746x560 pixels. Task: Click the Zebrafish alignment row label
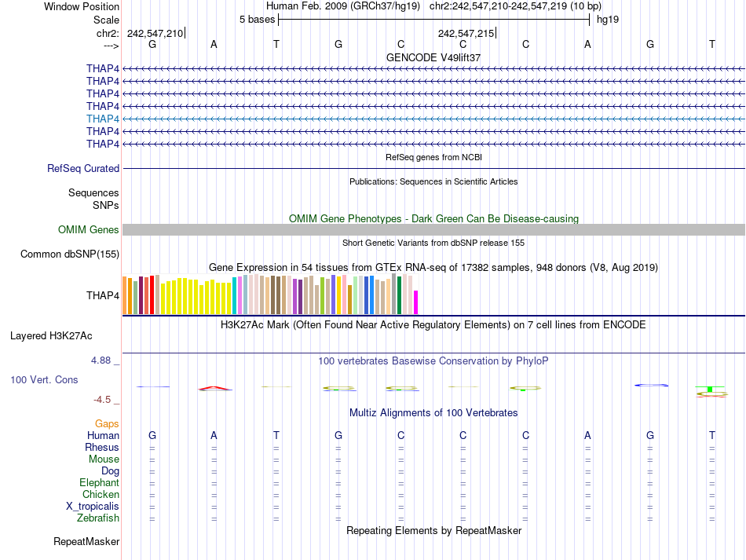coord(98,518)
